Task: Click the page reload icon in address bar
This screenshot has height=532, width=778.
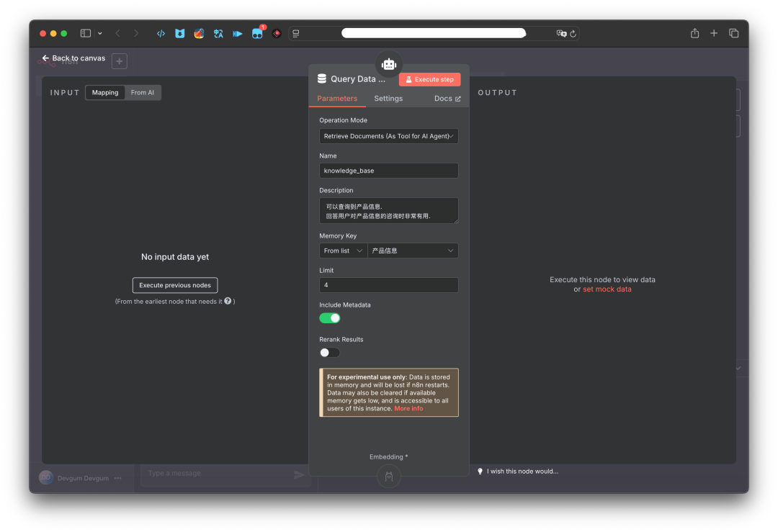Action: click(x=573, y=34)
